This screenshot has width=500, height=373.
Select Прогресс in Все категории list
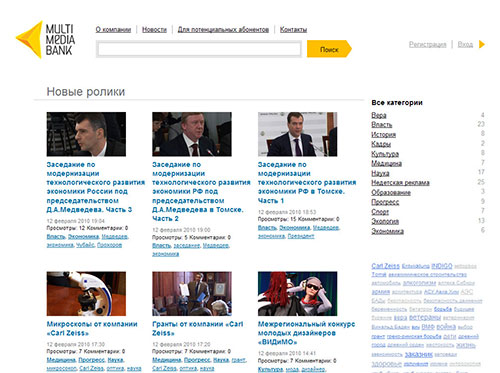pyautogui.click(x=385, y=202)
